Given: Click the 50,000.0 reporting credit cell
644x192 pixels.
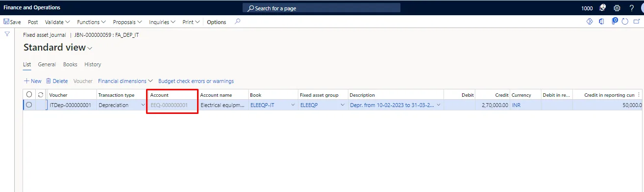Looking at the screenshot, I should pyautogui.click(x=608, y=105).
